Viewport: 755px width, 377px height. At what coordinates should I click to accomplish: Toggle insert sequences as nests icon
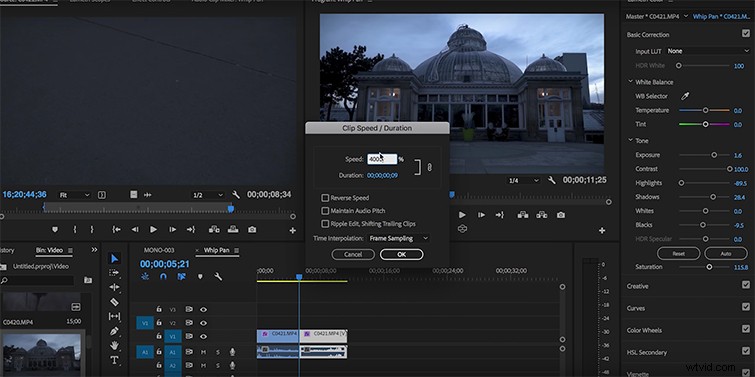click(x=145, y=276)
